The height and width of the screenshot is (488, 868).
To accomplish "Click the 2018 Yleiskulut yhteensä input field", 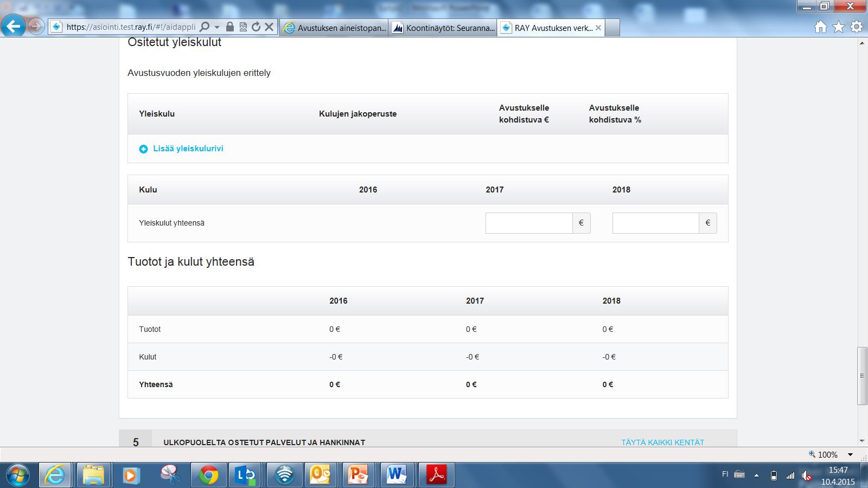I will (x=655, y=223).
